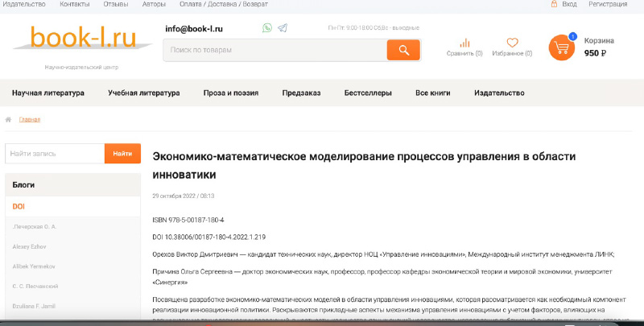
Task: Open Предзаказ menu item
Action: tap(301, 93)
